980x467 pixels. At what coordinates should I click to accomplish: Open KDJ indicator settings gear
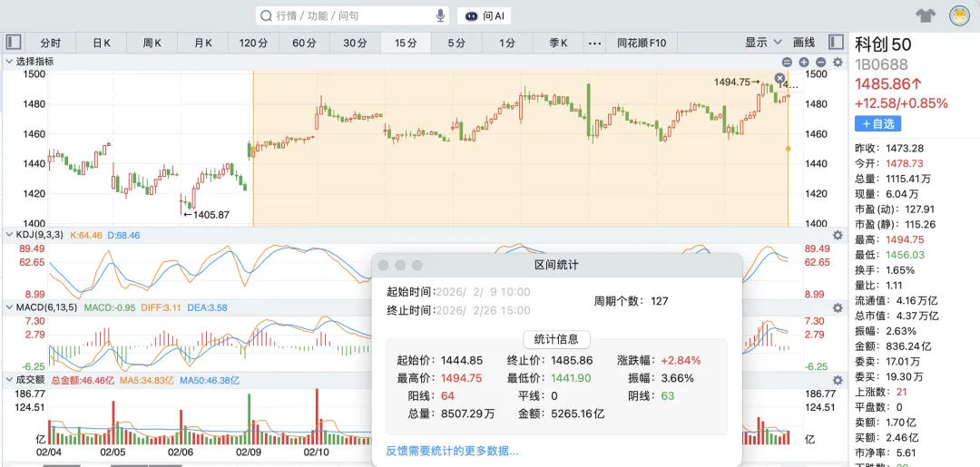pyautogui.click(x=838, y=235)
